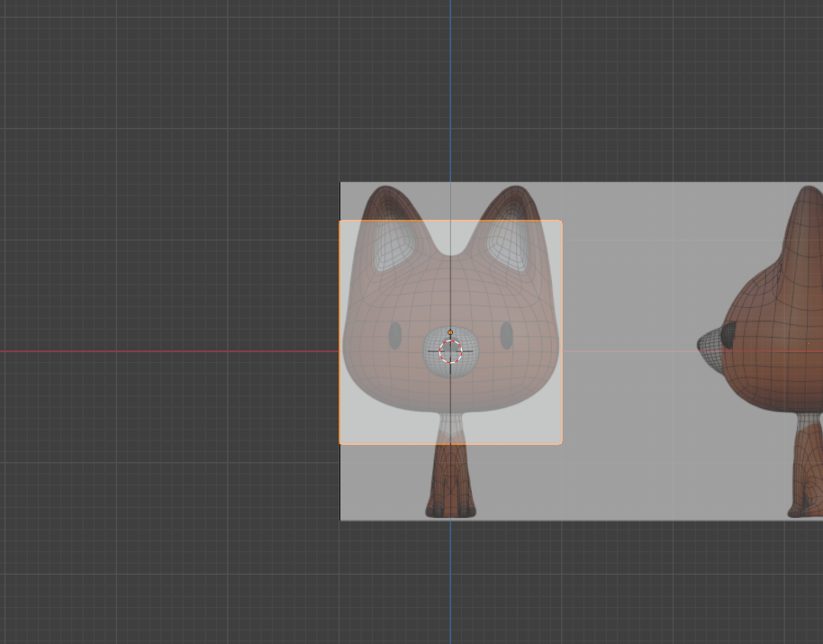Click the dark eye on side-view head
823x644 pixels.
[x=728, y=335]
